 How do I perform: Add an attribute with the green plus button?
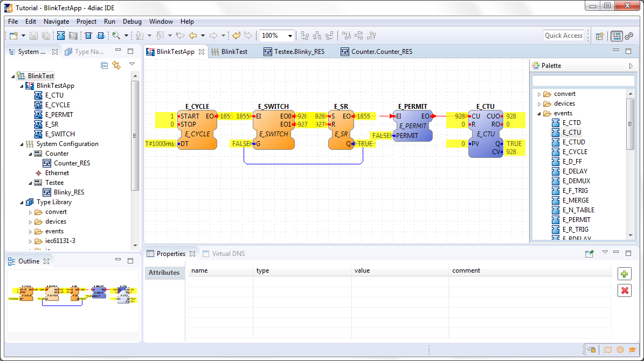click(x=624, y=274)
